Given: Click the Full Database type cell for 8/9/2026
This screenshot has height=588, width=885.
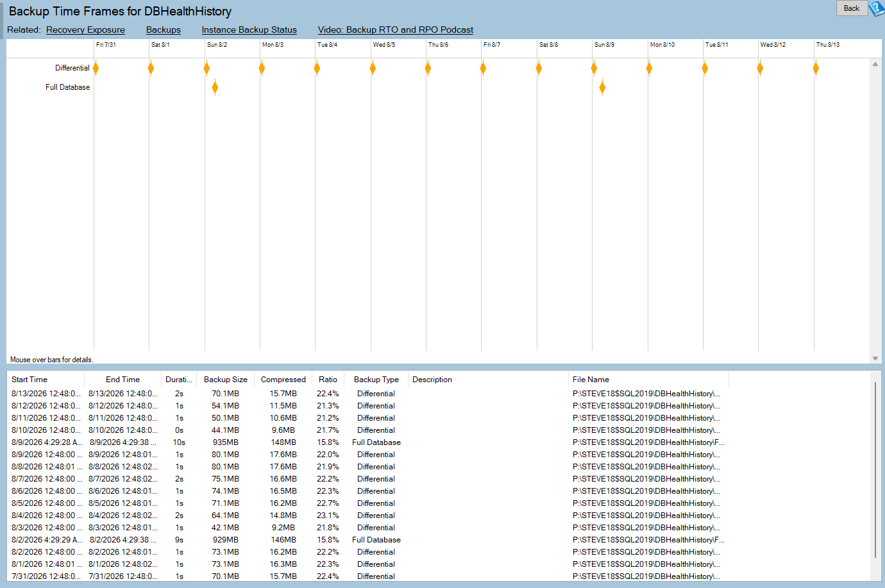Looking at the screenshot, I should (x=376, y=442).
